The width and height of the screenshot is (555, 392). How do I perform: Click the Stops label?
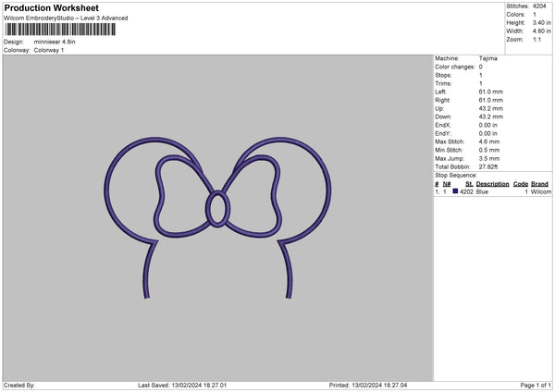click(x=443, y=75)
